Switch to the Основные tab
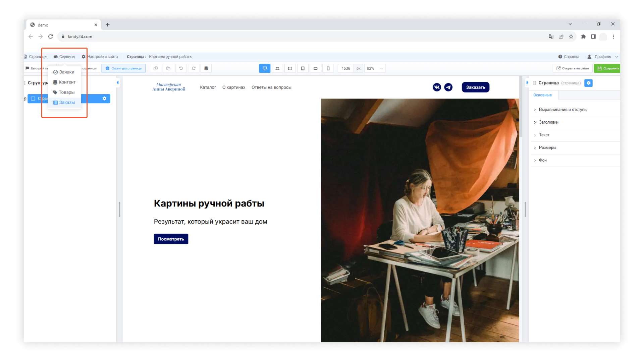The image size is (644, 362). coord(543,95)
